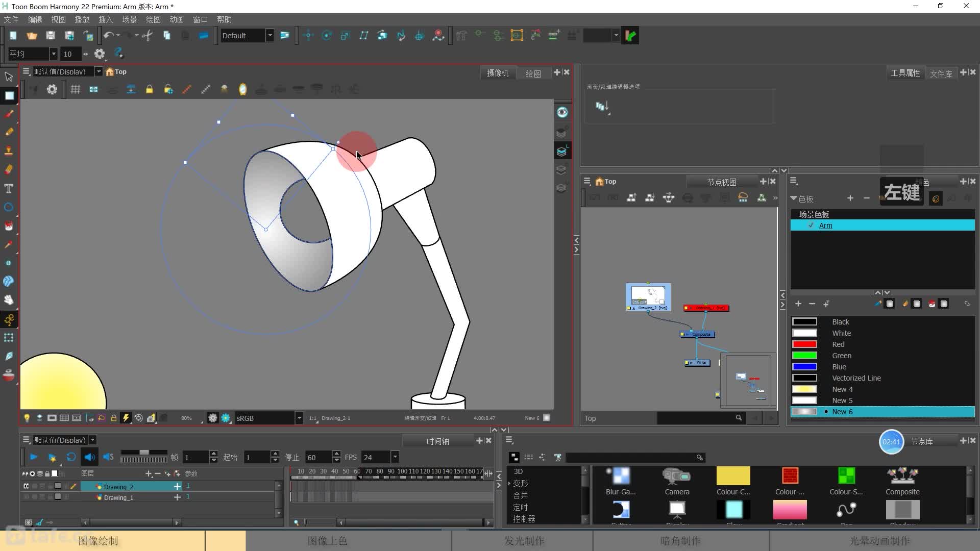Select the Red colour swatch
The height and width of the screenshot is (551, 980).
[x=804, y=344]
